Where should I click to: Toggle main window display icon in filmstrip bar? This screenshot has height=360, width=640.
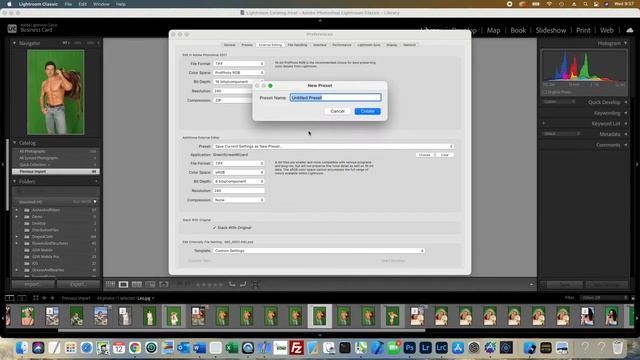pyautogui.click(x=9, y=298)
